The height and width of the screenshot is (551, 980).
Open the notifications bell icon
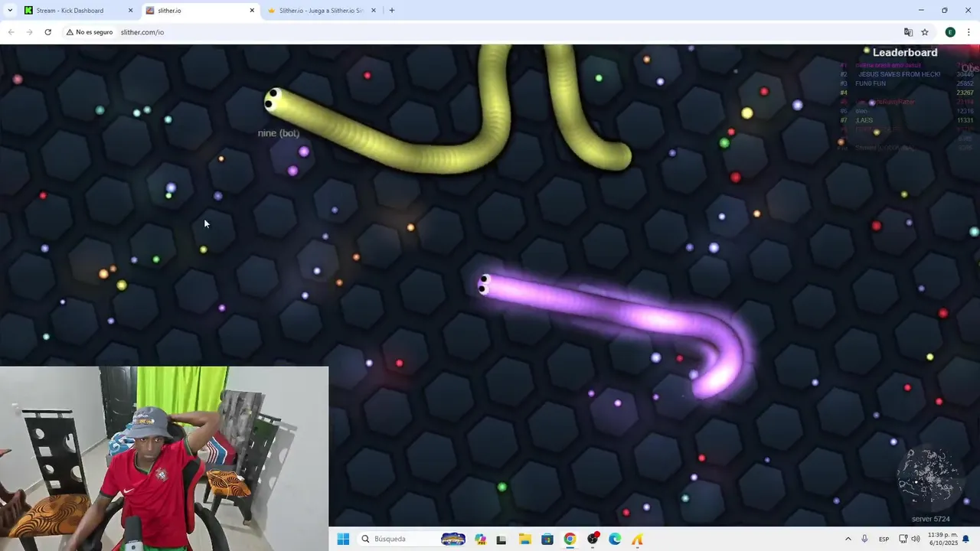966,539
